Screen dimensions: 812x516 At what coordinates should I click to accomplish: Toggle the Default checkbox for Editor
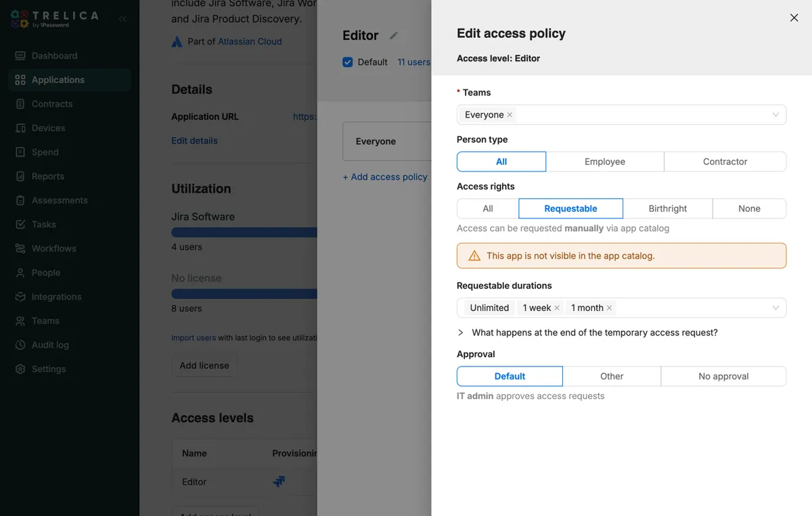348,62
